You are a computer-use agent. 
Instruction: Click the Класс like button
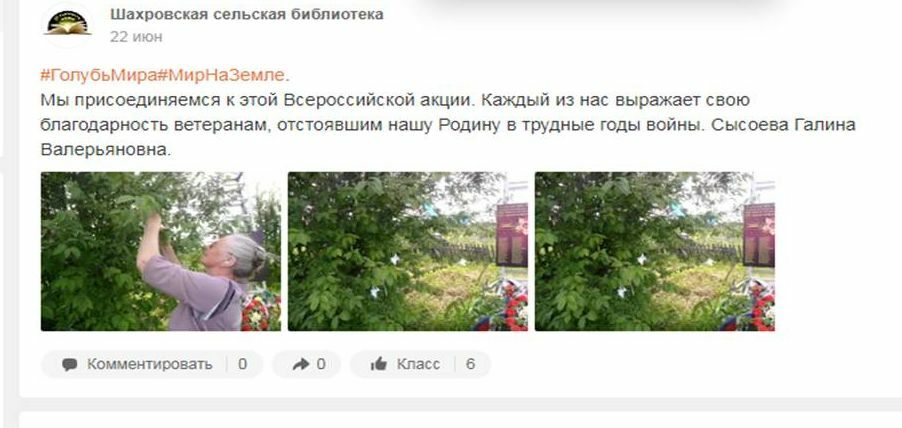421,364
